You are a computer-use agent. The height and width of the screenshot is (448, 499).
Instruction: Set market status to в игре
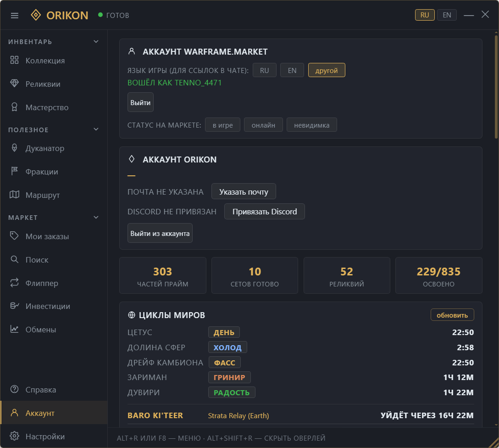click(222, 125)
